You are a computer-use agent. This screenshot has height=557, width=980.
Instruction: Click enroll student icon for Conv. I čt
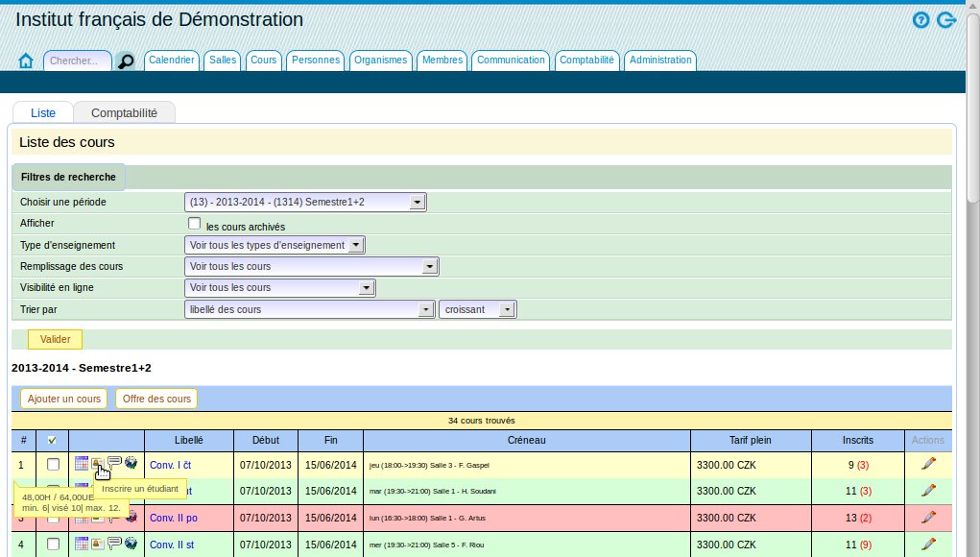coord(98,463)
